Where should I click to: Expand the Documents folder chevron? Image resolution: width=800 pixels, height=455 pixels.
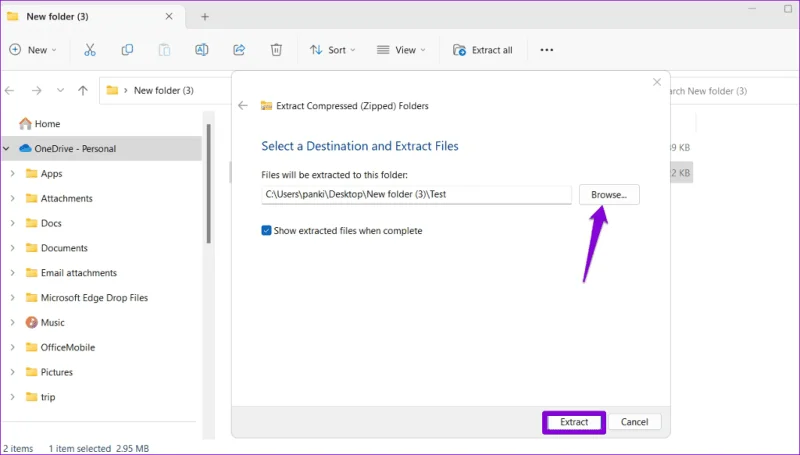[12, 248]
